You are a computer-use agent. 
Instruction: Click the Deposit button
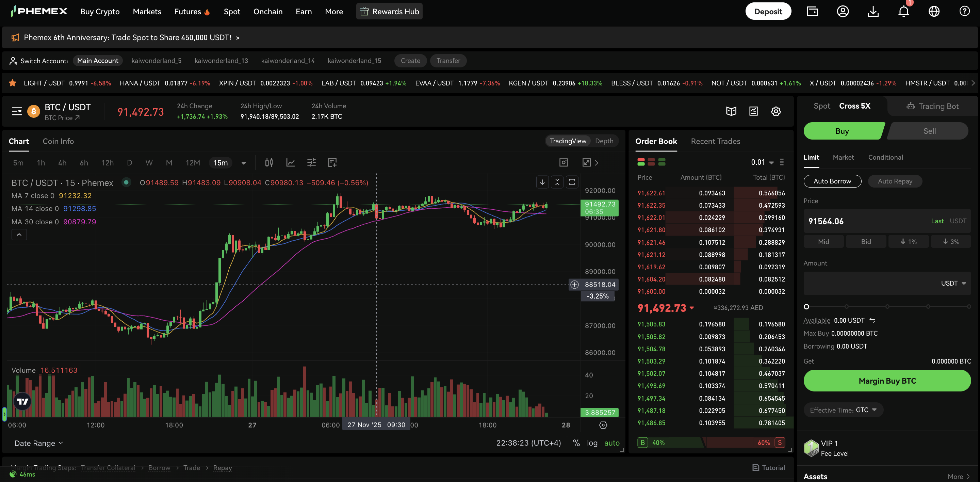768,11
